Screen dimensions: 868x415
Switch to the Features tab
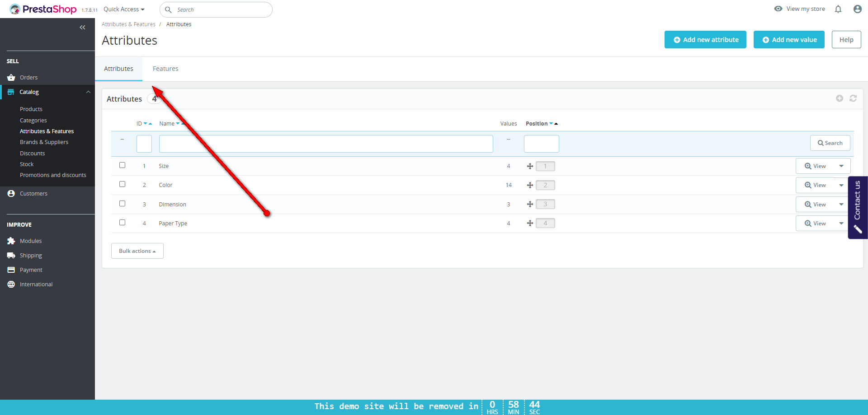tap(165, 69)
